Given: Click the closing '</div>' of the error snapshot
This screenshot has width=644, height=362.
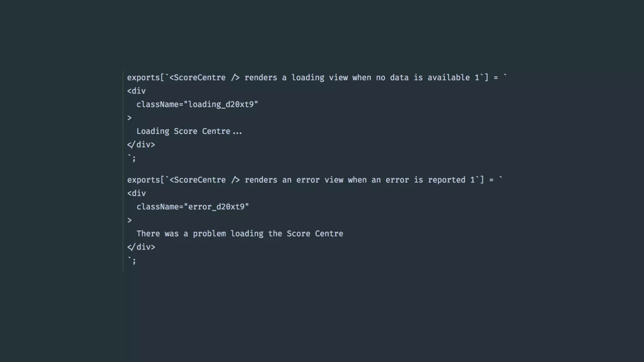Looking at the screenshot, I should tap(141, 247).
